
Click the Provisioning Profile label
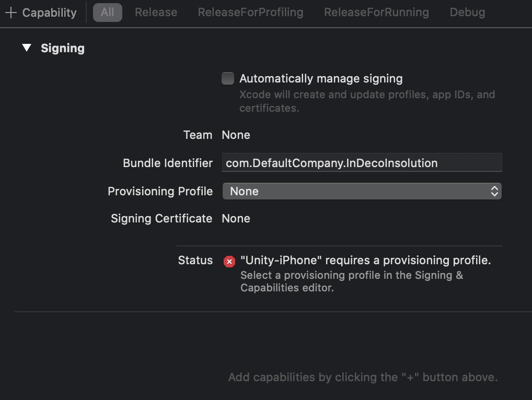[x=160, y=191]
